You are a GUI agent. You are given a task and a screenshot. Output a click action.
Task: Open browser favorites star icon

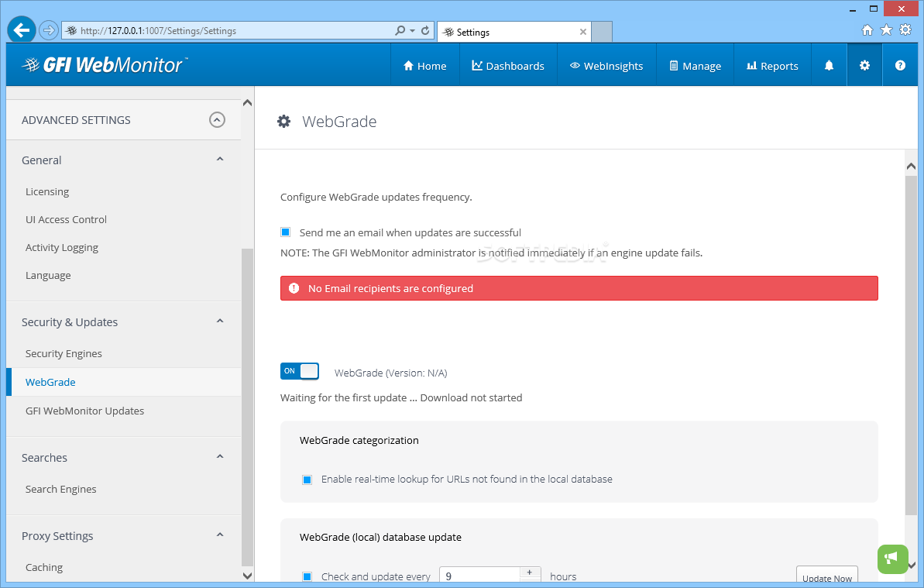pos(886,30)
